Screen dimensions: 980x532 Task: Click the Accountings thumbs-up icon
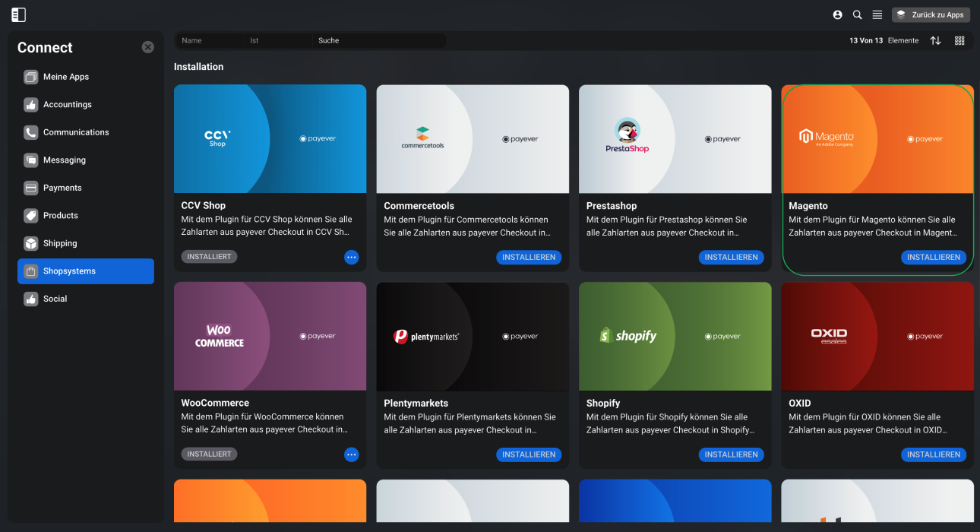coord(30,105)
